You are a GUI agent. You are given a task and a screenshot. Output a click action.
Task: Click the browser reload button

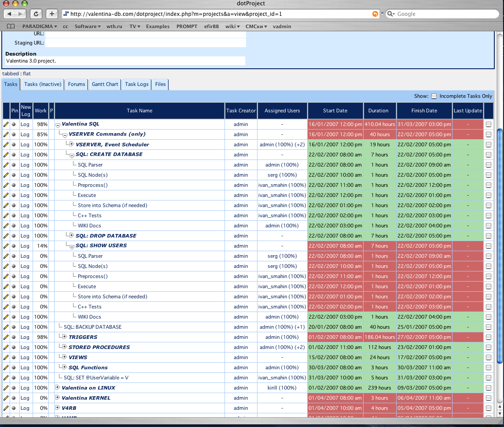point(36,14)
